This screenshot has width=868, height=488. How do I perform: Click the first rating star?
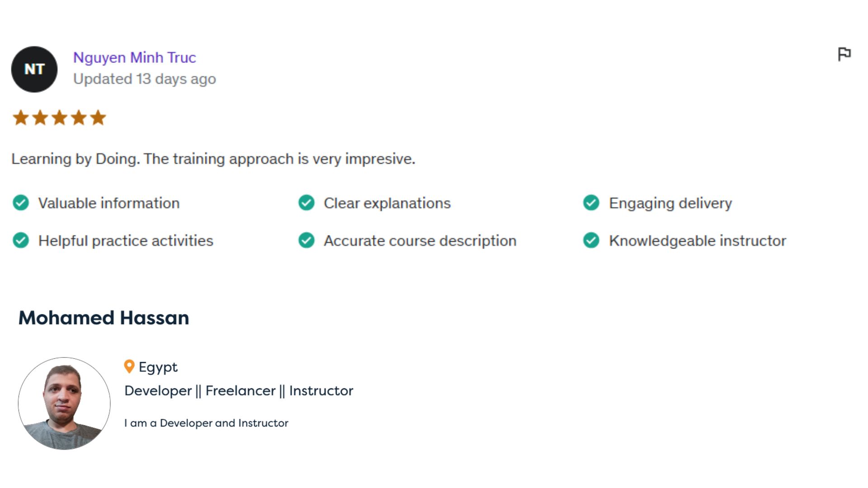click(21, 118)
